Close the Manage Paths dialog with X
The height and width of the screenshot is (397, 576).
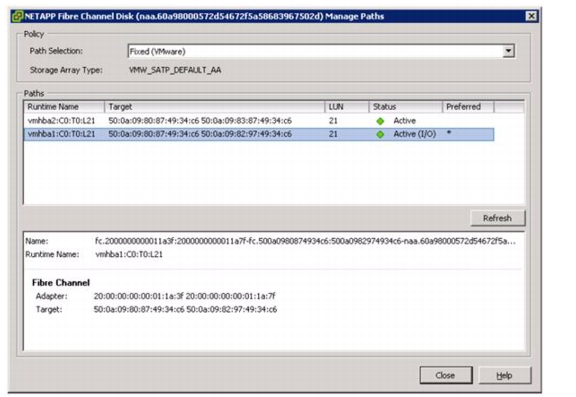click(531, 16)
